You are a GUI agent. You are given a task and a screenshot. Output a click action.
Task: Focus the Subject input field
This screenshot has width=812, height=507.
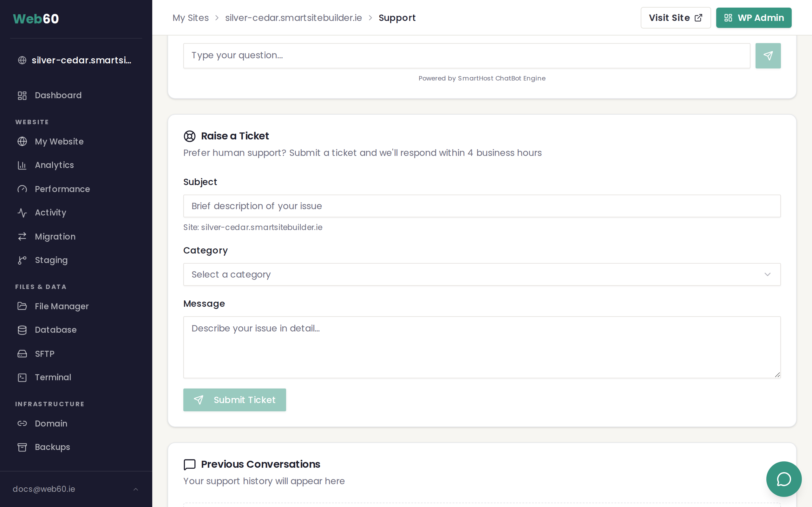click(x=481, y=206)
